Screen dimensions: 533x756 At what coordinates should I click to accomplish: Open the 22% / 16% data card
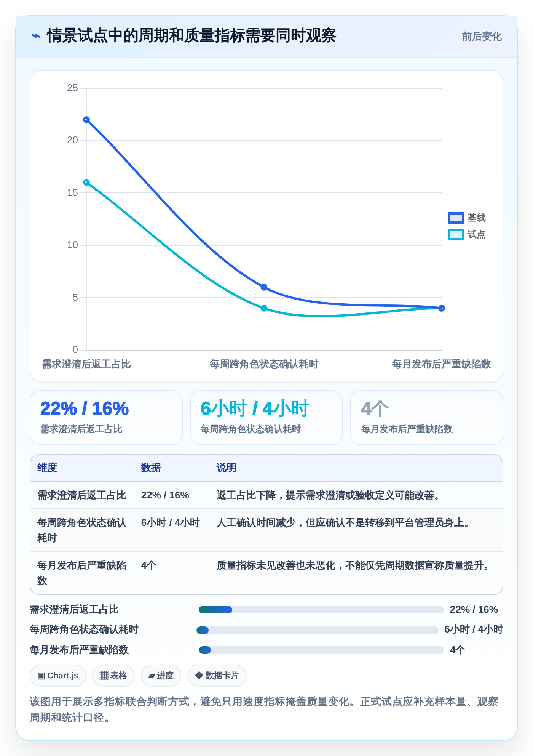106,418
